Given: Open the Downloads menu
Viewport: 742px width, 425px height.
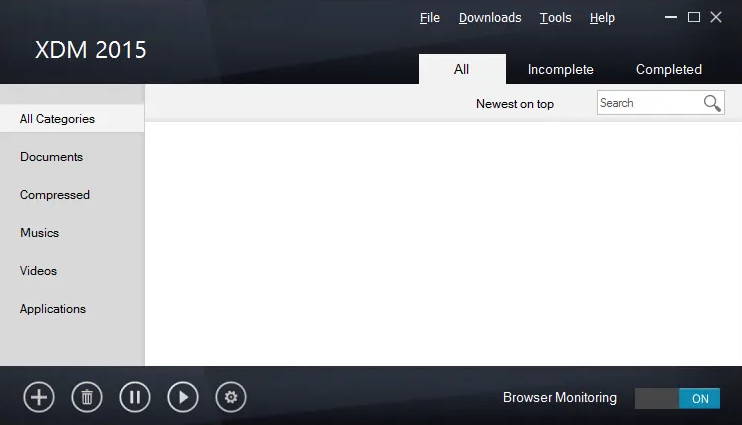Looking at the screenshot, I should (490, 18).
